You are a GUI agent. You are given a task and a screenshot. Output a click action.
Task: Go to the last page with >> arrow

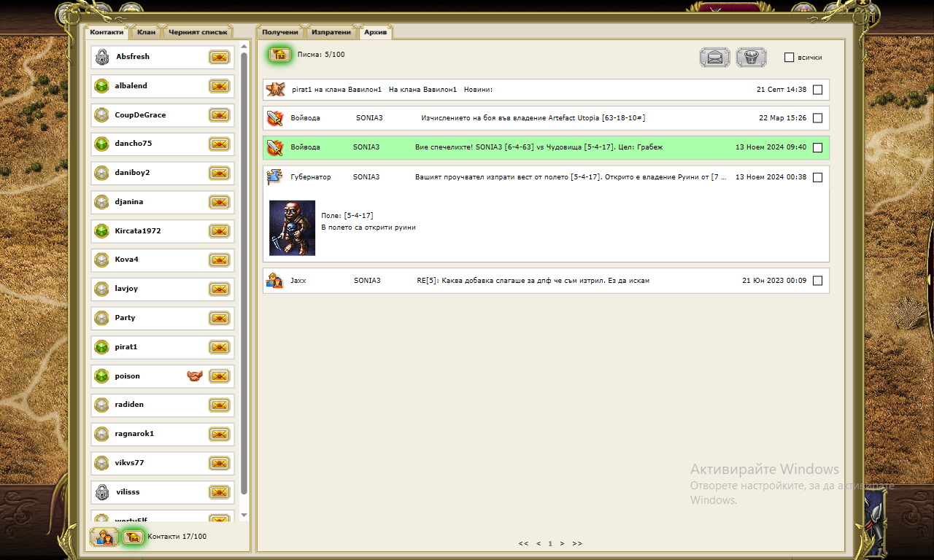click(x=577, y=543)
